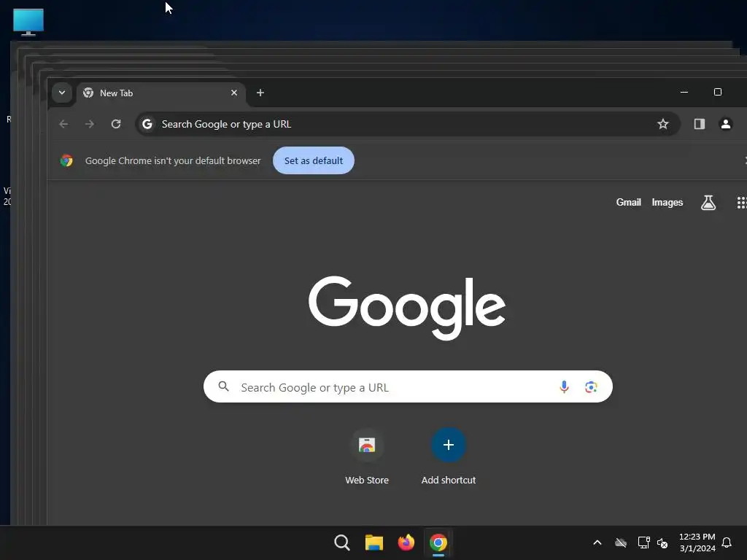Open the Web Store shortcut
The width and height of the screenshot is (747, 560).
pos(367,456)
